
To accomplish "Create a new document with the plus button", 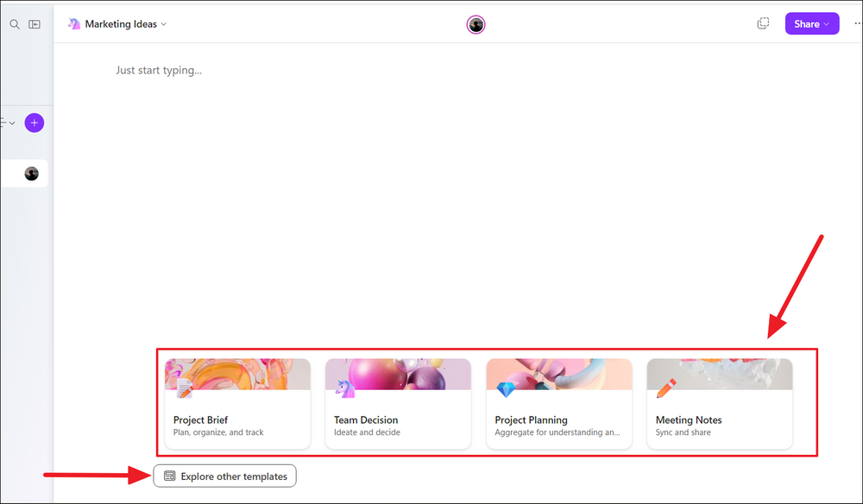I will pyautogui.click(x=34, y=122).
